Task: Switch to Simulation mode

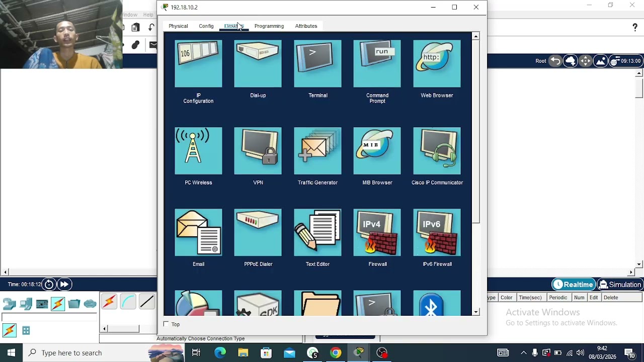Action: click(x=620, y=285)
